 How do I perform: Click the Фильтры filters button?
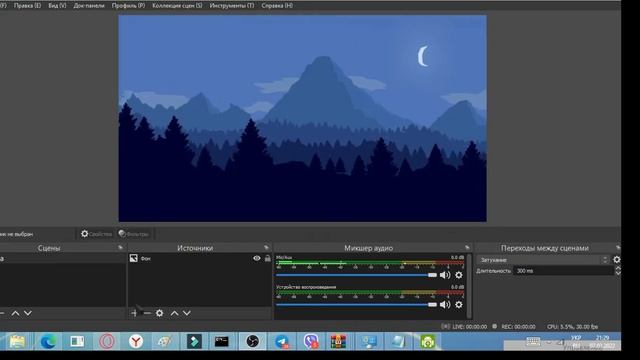pos(133,234)
